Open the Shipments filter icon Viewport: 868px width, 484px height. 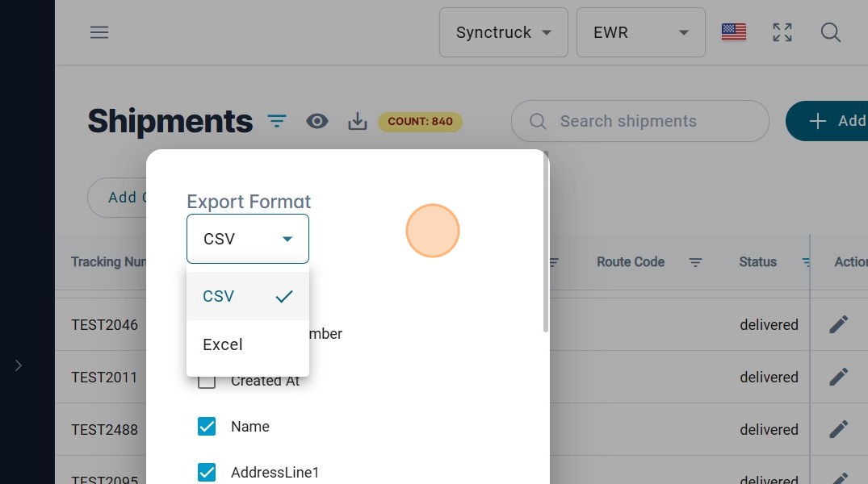tap(277, 122)
